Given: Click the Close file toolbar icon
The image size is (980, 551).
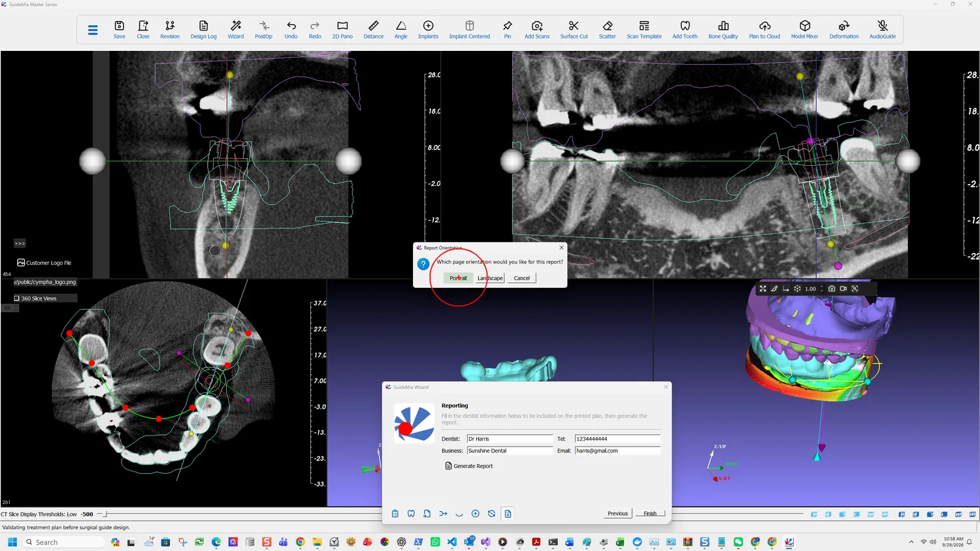Looking at the screenshot, I should (x=143, y=29).
